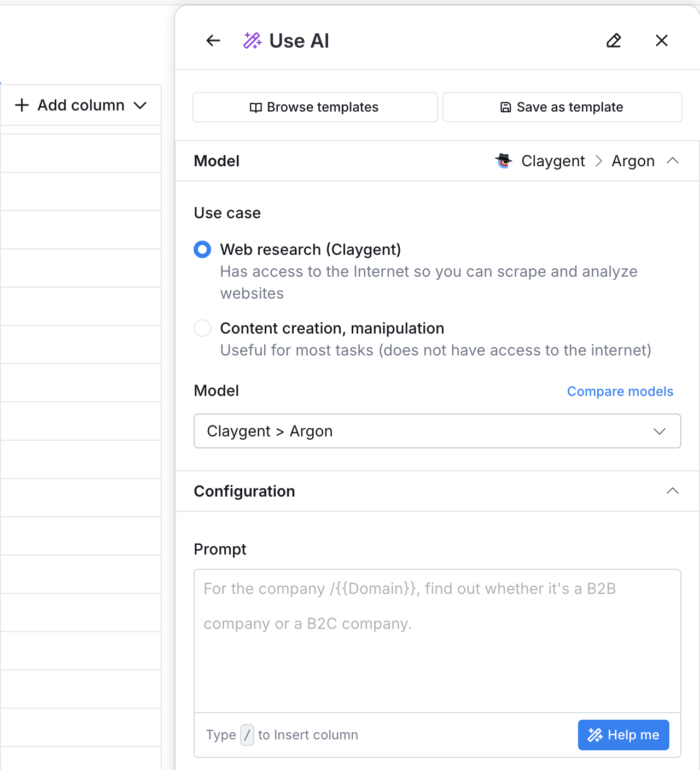Open the Compare models link
Viewport: 700px width, 770px height.
620,392
